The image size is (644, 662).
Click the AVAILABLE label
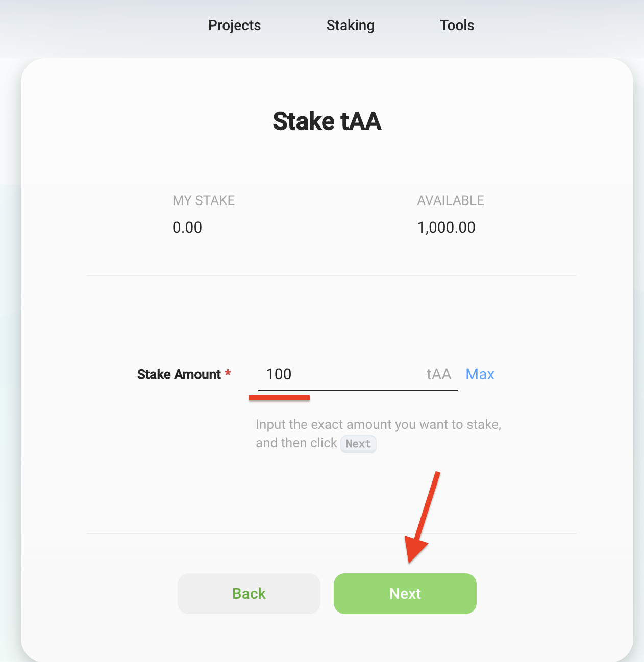[450, 200]
